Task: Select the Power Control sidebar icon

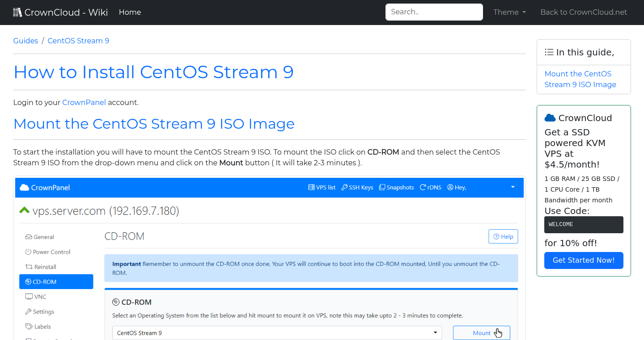Action: tap(28, 252)
